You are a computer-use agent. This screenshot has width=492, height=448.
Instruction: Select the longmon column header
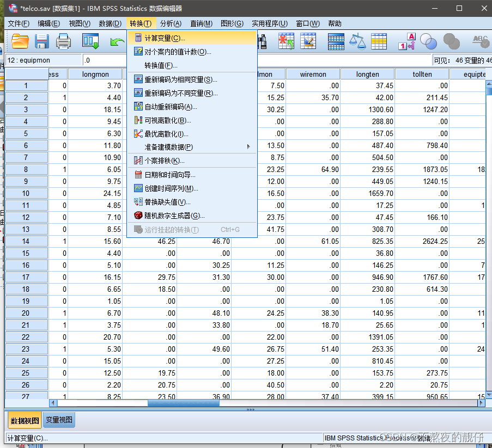tap(95, 74)
